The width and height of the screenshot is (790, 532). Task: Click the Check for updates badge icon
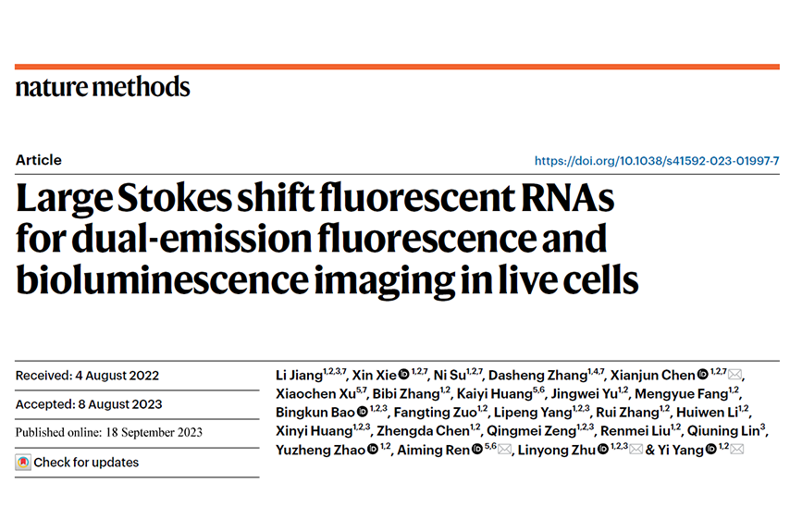click(x=23, y=462)
